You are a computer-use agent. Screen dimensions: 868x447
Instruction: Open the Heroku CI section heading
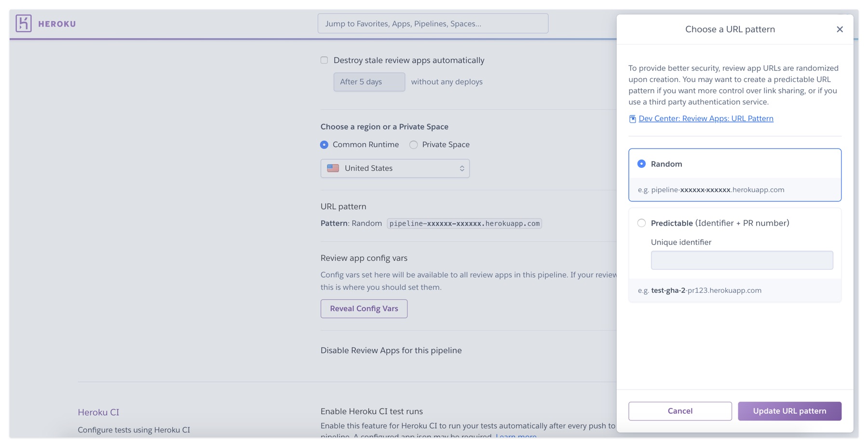[98, 412]
